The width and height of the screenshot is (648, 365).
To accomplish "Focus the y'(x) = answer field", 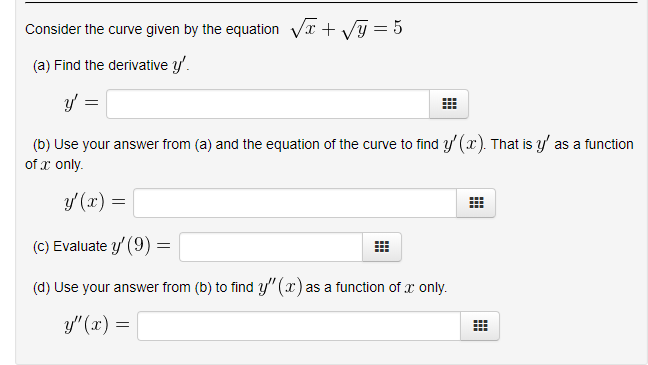I will (x=295, y=203).
